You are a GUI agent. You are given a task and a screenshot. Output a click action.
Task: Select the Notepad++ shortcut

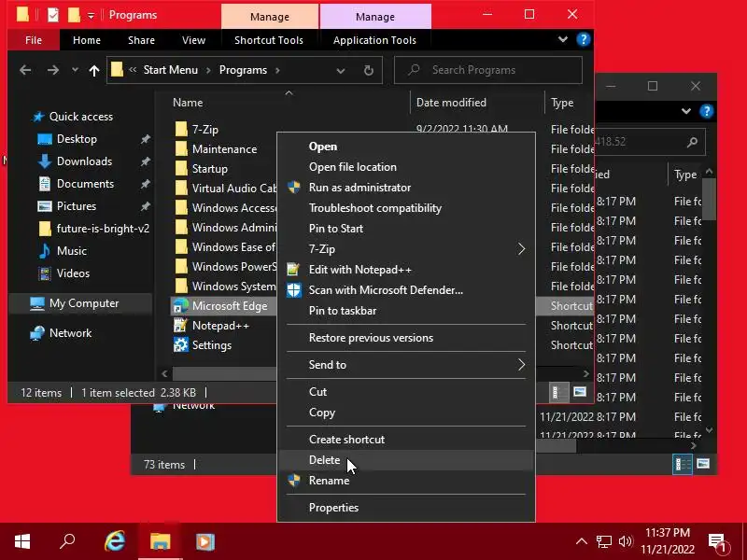[x=220, y=326]
